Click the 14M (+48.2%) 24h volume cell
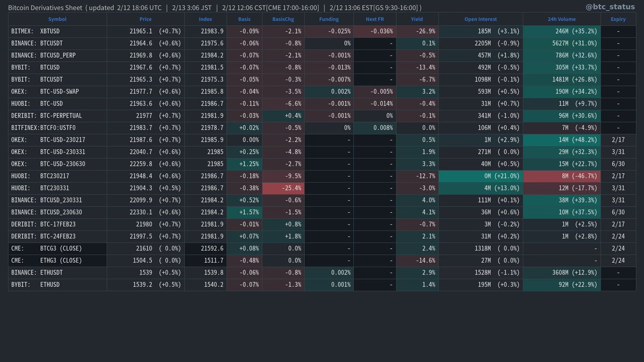 tap(562, 140)
